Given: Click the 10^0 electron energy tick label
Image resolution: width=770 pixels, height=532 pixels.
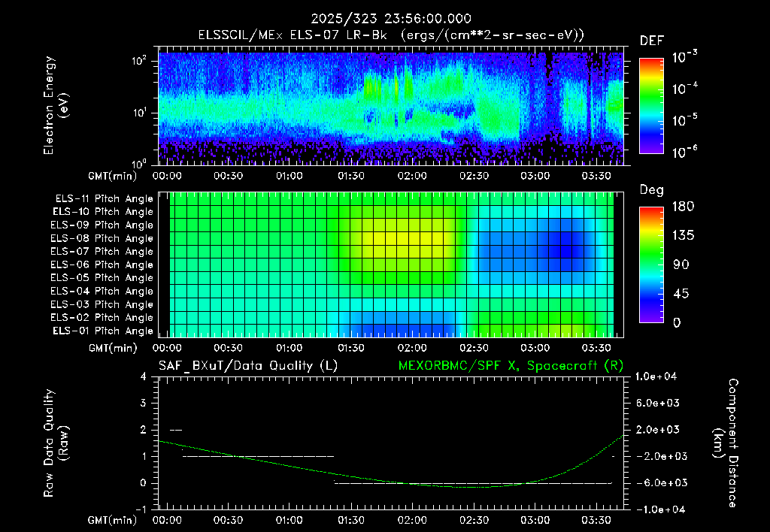Looking at the screenshot, I should pos(139,163).
